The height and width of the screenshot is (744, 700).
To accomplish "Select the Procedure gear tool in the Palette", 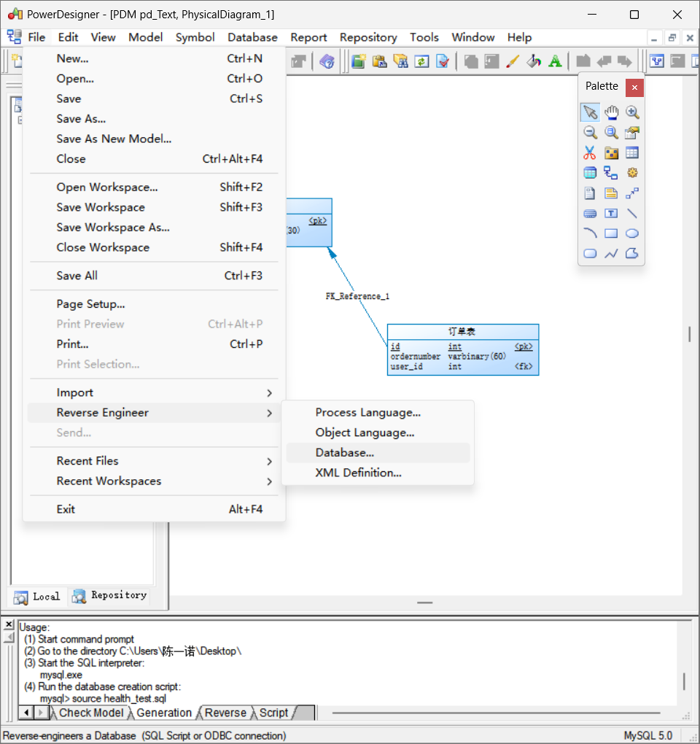I will point(632,173).
